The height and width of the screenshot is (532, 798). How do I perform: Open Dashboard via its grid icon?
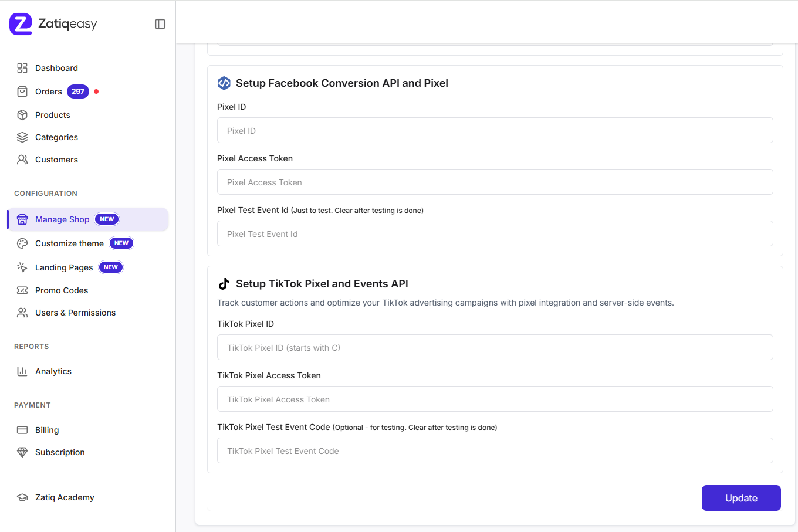22,68
